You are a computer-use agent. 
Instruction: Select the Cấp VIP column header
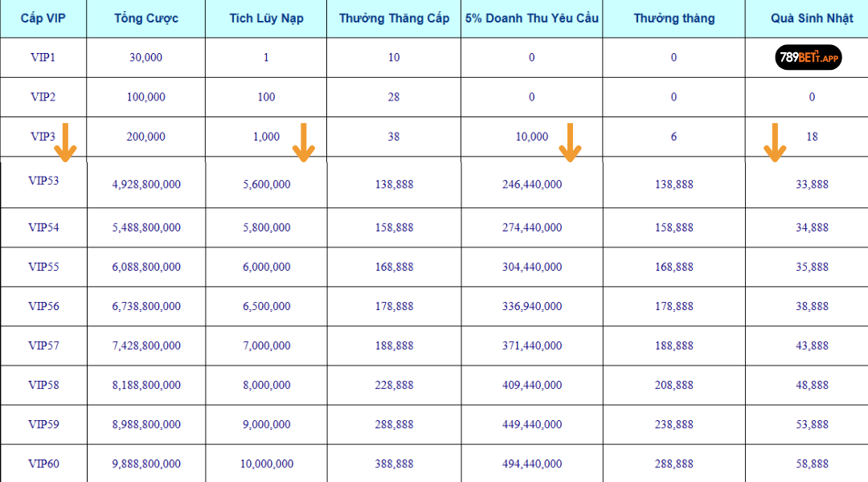(43, 18)
